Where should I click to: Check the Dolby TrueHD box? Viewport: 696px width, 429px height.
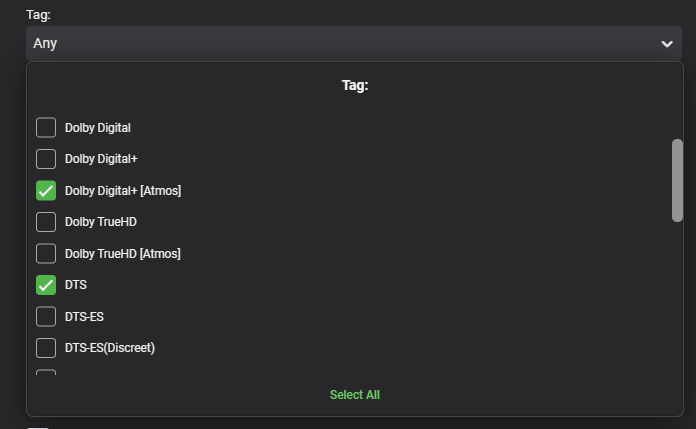pyautogui.click(x=46, y=222)
